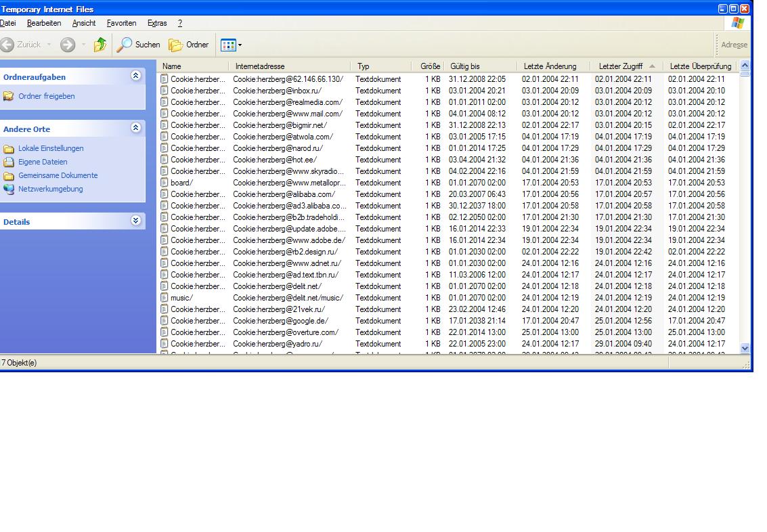Screen dimensions: 767x532
Task: Click the scrollbar down arrow
Action: pos(745,348)
